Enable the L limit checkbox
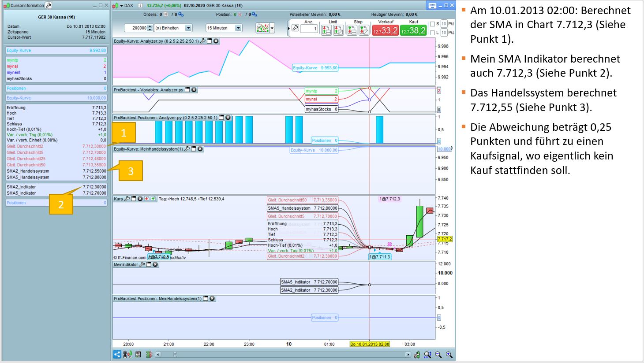Viewport: 644px width, 363px height. [x=432, y=33]
